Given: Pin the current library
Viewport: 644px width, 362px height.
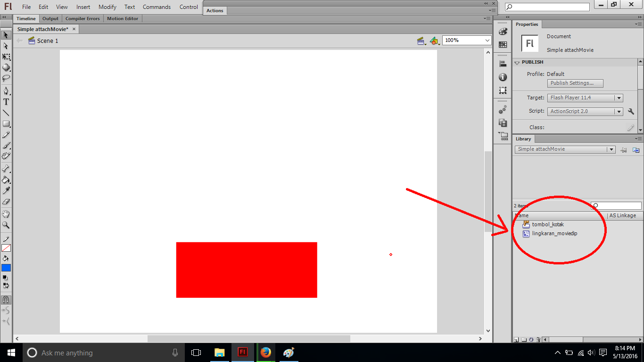Looking at the screenshot, I should tap(624, 150).
